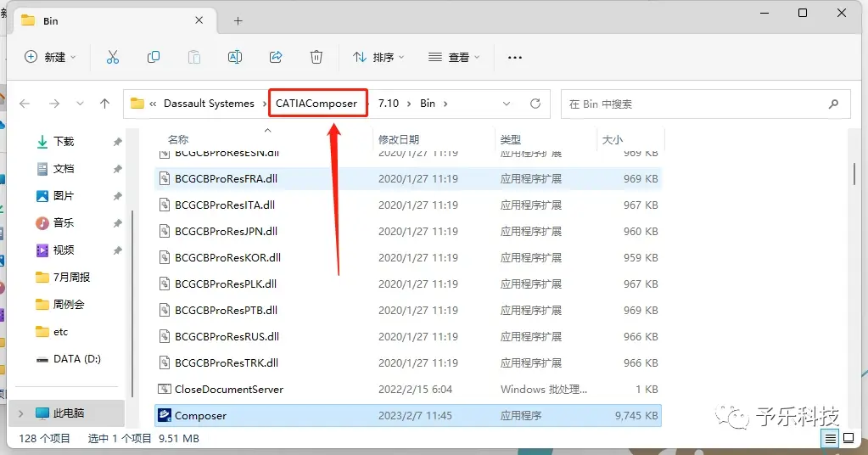Open the 查看 (View) dropdown

(454, 57)
